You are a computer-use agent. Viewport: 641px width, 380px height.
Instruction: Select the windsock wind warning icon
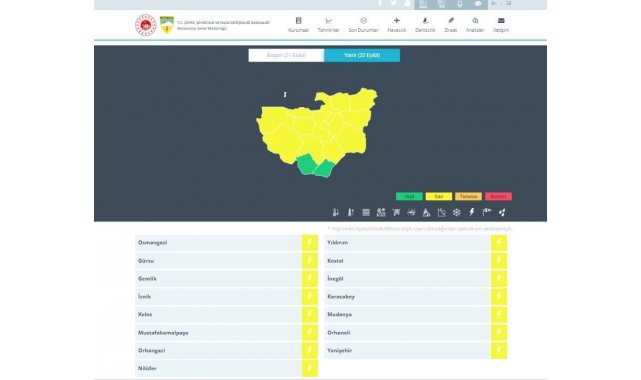(x=487, y=212)
